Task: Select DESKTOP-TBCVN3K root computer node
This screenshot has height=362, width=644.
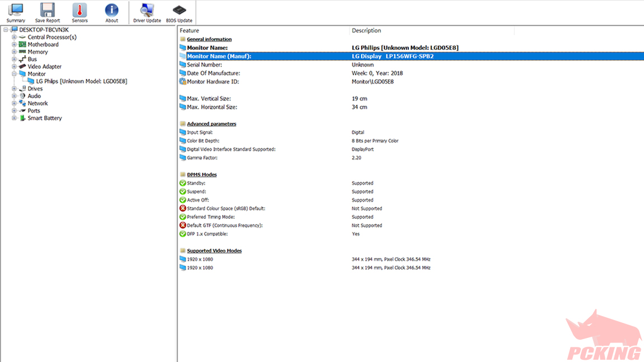Action: click(x=43, y=30)
